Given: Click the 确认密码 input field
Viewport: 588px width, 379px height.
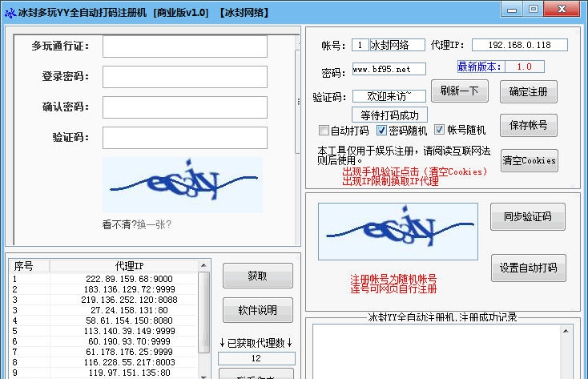Looking at the screenshot, I should tap(185, 107).
